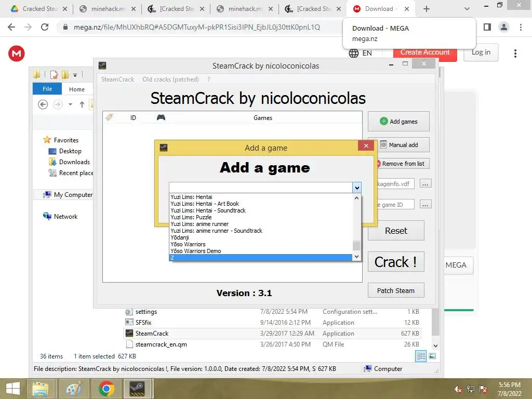This screenshot has height=399, width=532.
Task: Switch Explorer to large icons view
Action: tap(432, 356)
